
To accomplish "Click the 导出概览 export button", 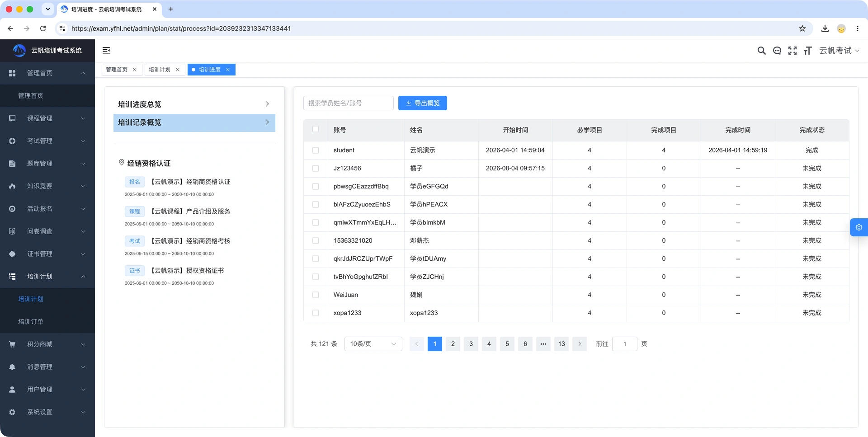I will [x=423, y=103].
